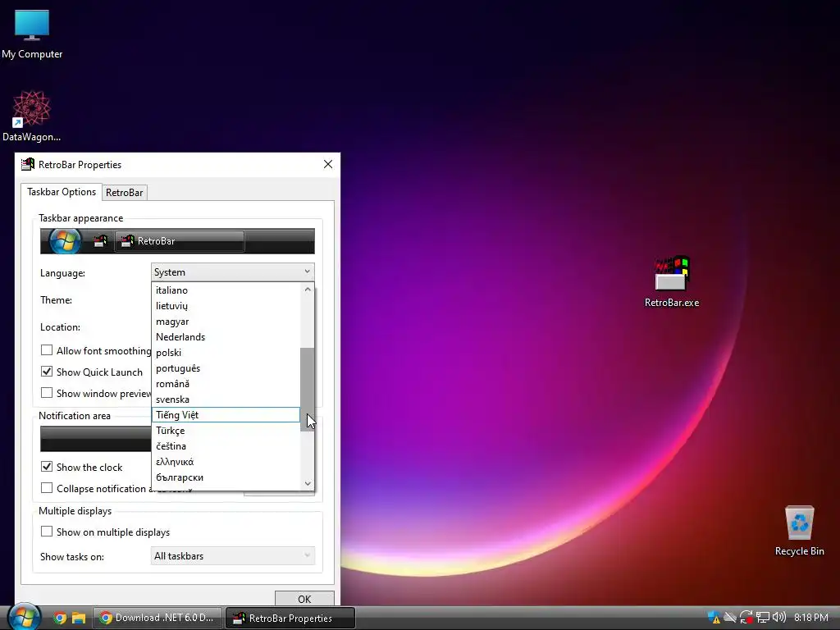The image size is (840, 630).
Task: Select Türkçe in the language list
Action: click(x=226, y=430)
